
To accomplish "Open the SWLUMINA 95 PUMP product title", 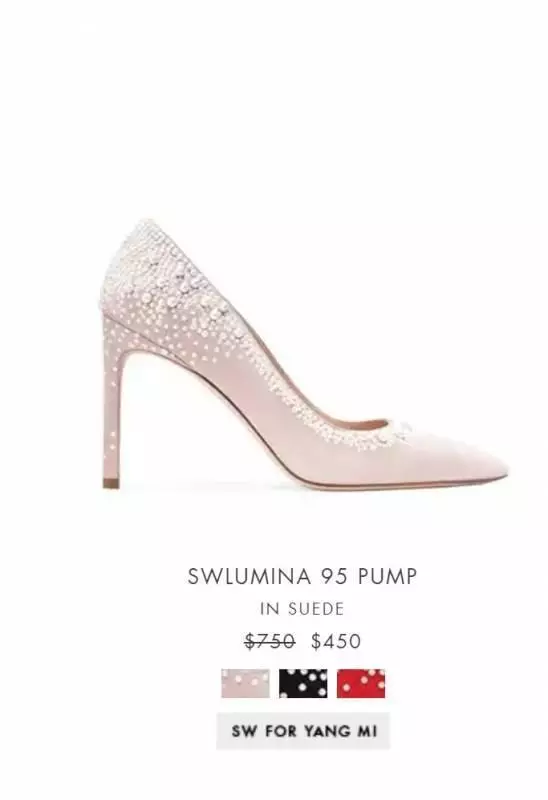I will [x=302, y=577].
